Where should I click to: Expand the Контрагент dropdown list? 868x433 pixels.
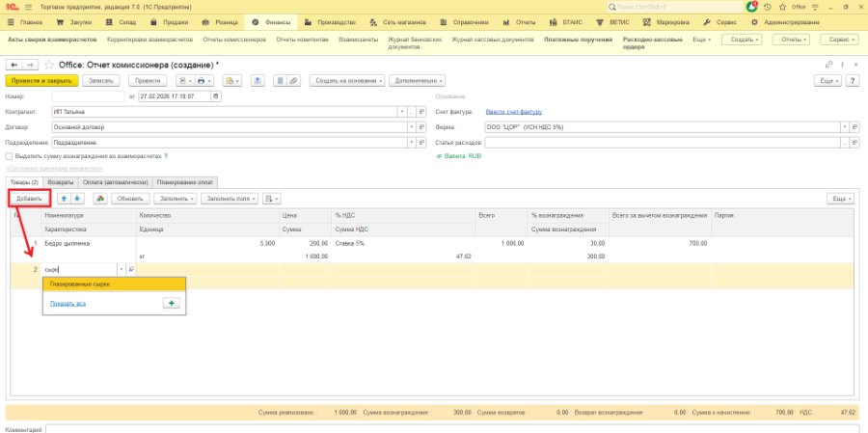[x=402, y=112]
